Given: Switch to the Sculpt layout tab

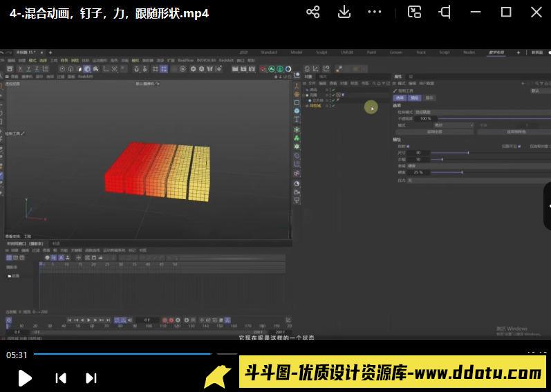Looking at the screenshot, I should point(321,53).
